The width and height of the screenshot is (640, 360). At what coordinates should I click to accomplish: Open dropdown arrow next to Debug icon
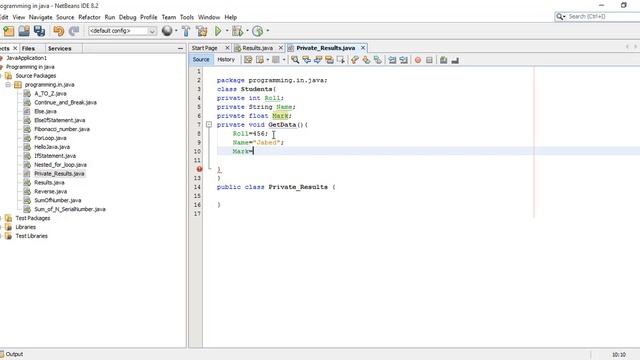(247, 31)
